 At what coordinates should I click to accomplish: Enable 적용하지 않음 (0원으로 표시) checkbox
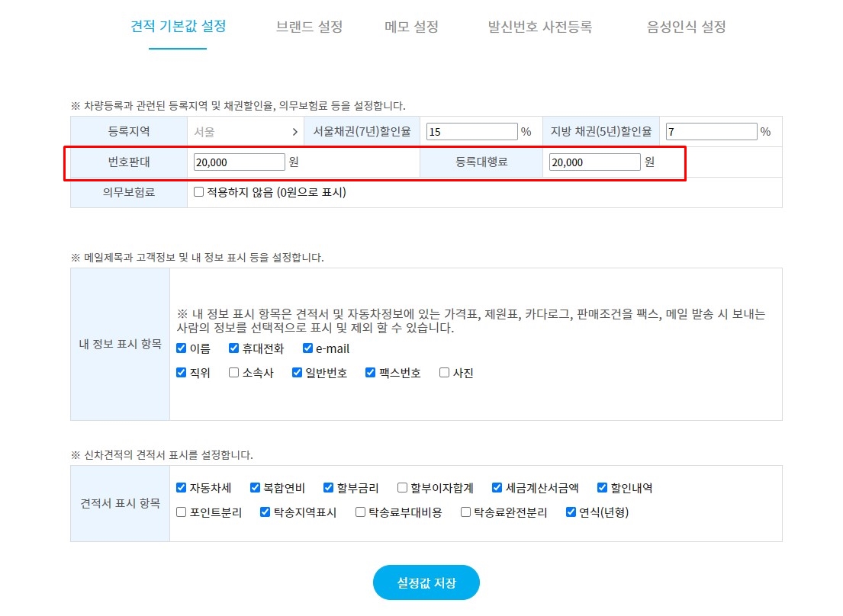tap(199, 191)
